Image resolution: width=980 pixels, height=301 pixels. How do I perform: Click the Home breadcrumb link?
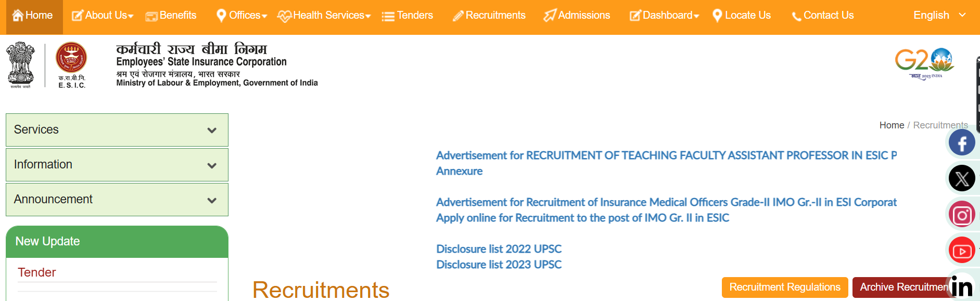tap(892, 125)
